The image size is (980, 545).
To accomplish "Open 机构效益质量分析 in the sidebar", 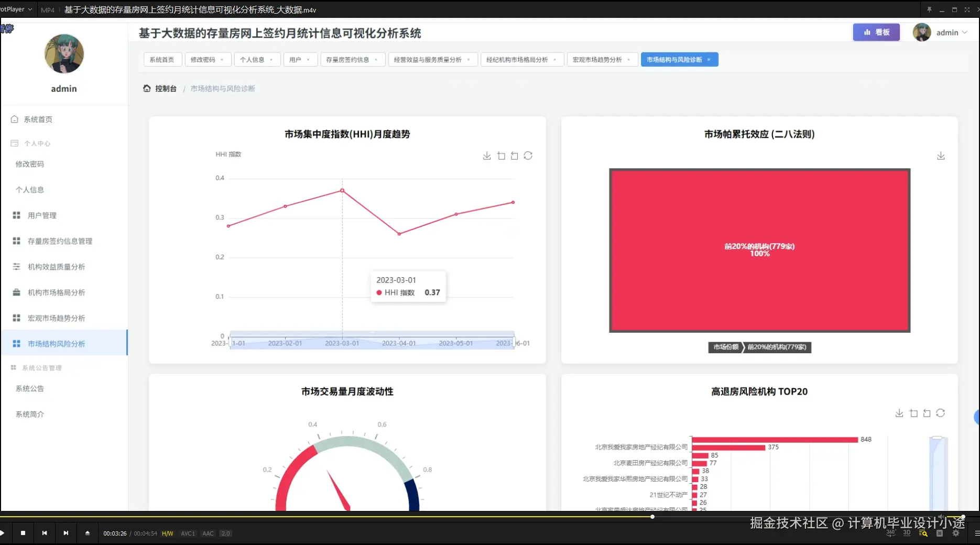I will tap(64, 267).
